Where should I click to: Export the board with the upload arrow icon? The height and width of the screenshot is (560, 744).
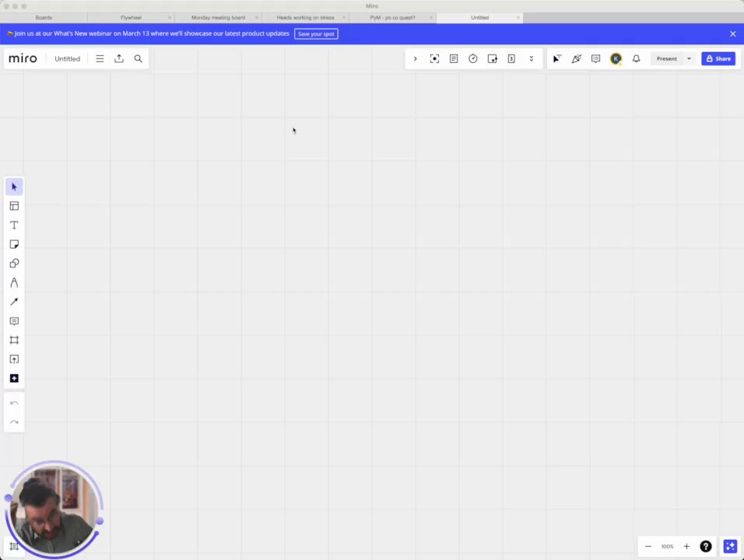[x=119, y=59]
